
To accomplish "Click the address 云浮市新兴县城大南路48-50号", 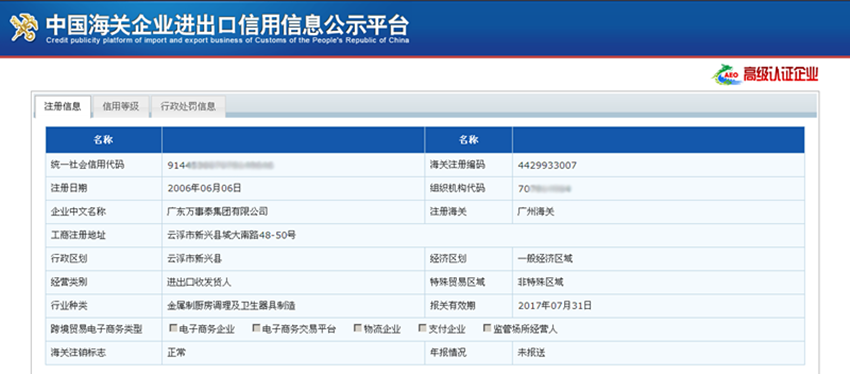I will 231,235.
